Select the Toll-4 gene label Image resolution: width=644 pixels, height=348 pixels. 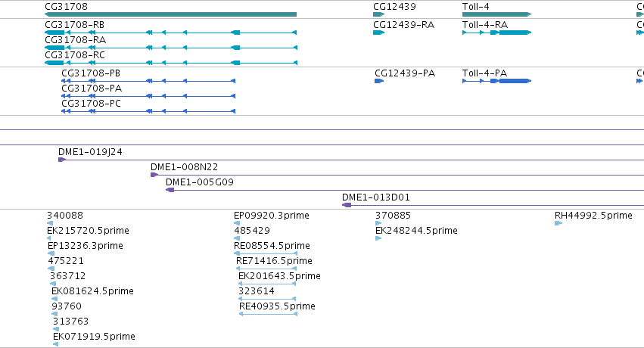click(475, 7)
